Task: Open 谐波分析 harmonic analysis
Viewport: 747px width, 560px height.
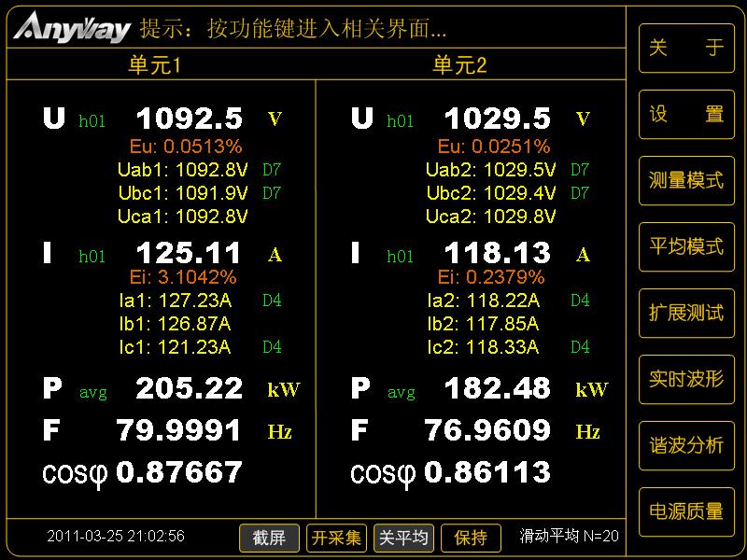Action: click(x=686, y=445)
